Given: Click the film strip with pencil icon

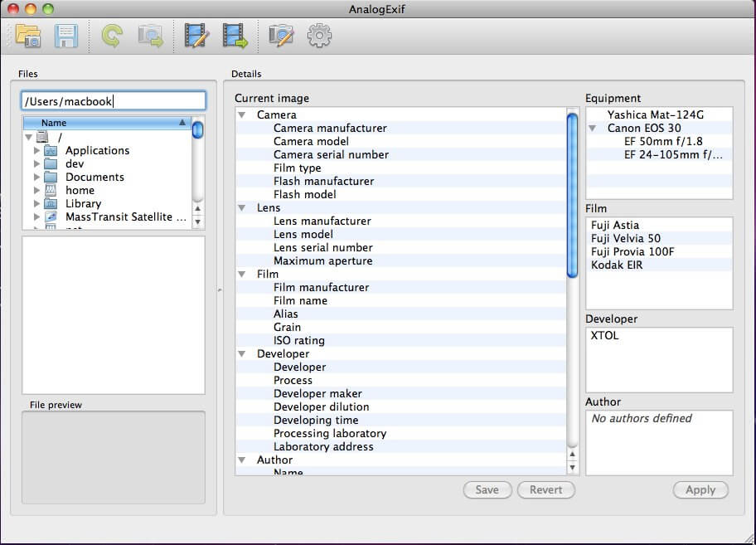Looking at the screenshot, I should click(x=196, y=36).
